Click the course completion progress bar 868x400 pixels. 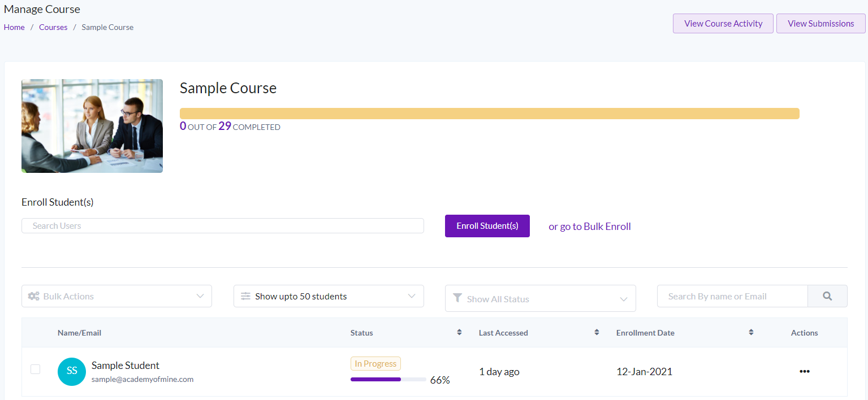(489, 113)
